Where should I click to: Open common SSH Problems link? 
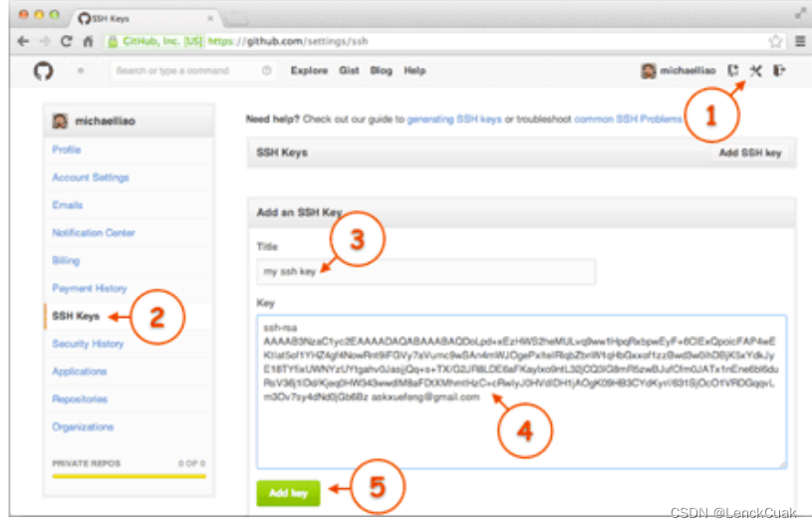tap(628, 120)
